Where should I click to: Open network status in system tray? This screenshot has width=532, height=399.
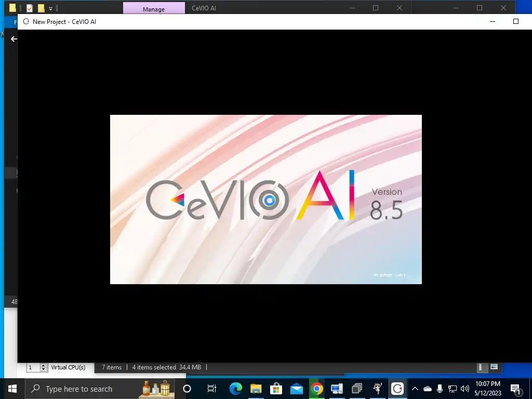pos(453,389)
